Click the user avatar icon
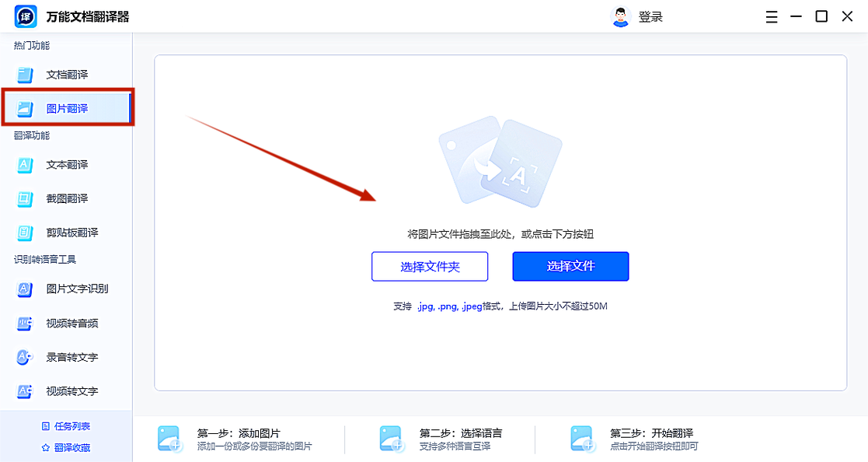Screen dimensions: 868x462 (x=621, y=16)
